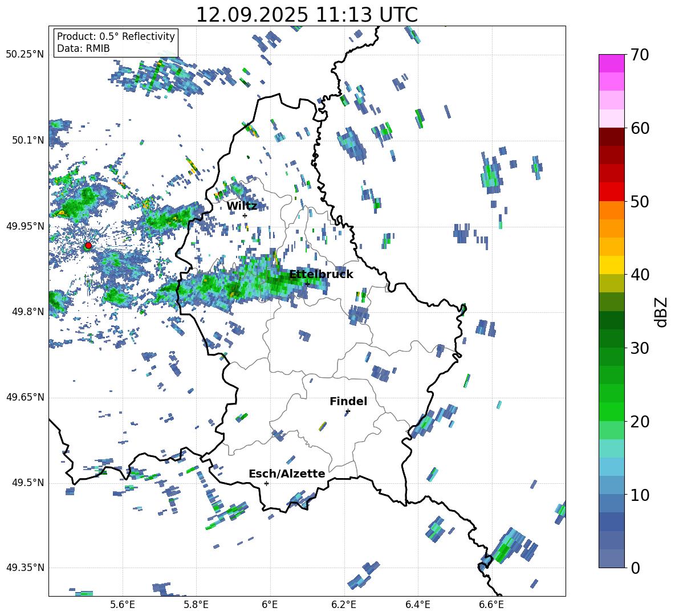
Task: Click the magenta top colorbar swatch
Action: click(611, 63)
